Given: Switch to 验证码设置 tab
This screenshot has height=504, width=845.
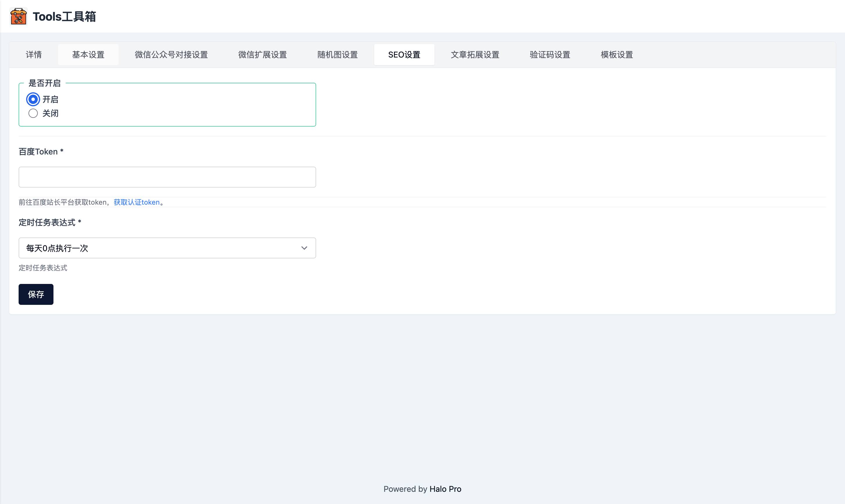Looking at the screenshot, I should pyautogui.click(x=549, y=55).
